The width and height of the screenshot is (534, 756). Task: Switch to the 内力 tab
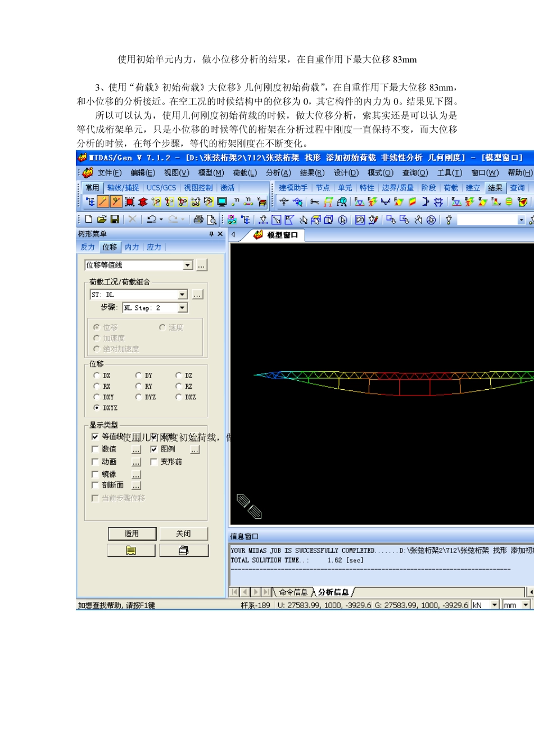132,247
